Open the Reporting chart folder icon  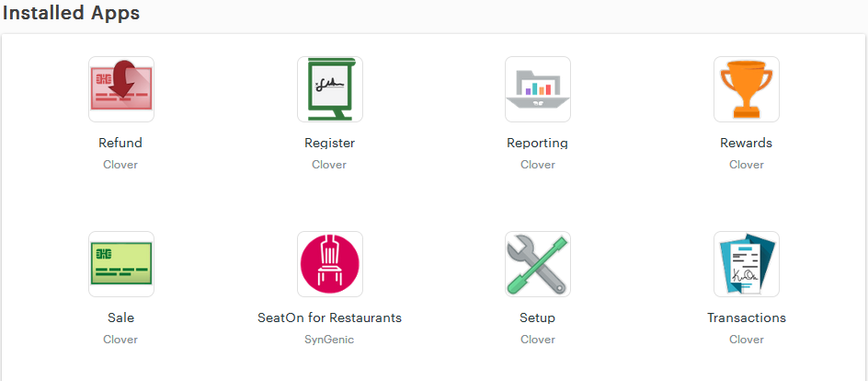pyautogui.click(x=538, y=89)
